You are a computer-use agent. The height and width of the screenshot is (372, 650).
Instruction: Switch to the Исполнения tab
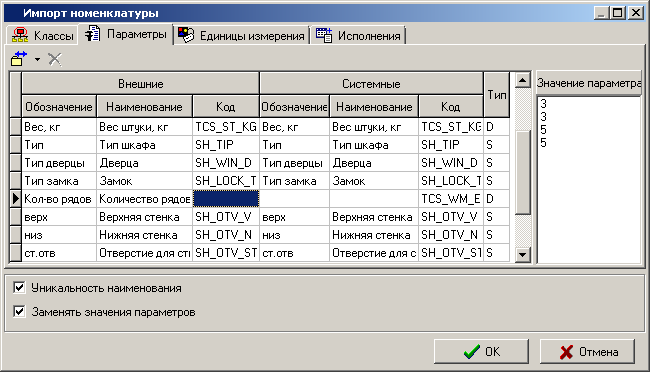pos(359,35)
